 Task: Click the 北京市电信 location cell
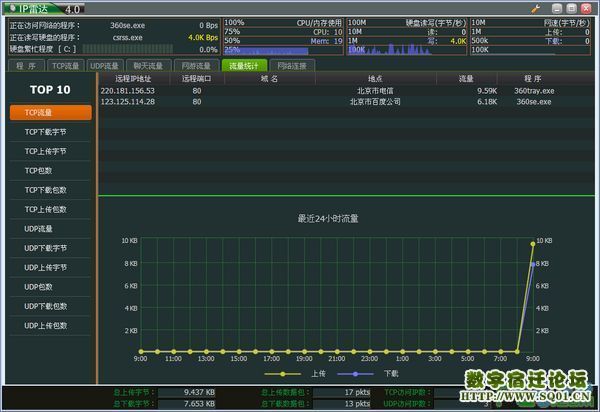coord(375,91)
